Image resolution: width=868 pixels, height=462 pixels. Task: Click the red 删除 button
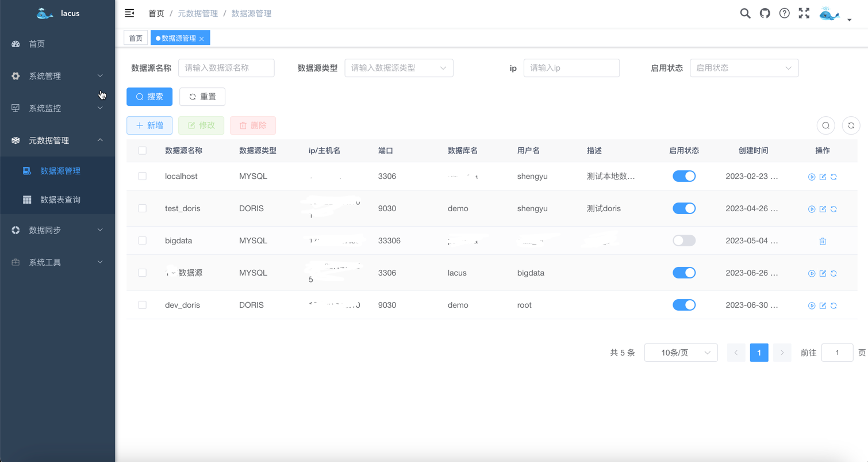click(253, 125)
